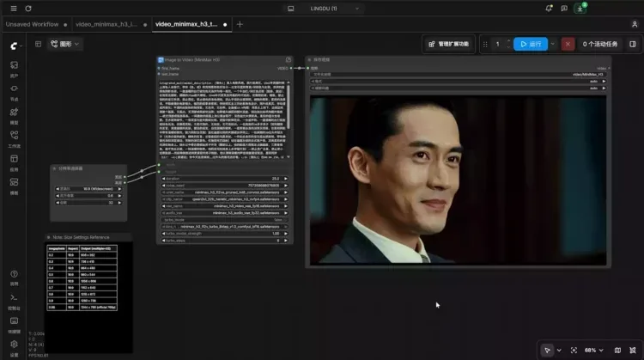644x360 pixels.
Task: Open the user profile icon
Action: click(635, 24)
